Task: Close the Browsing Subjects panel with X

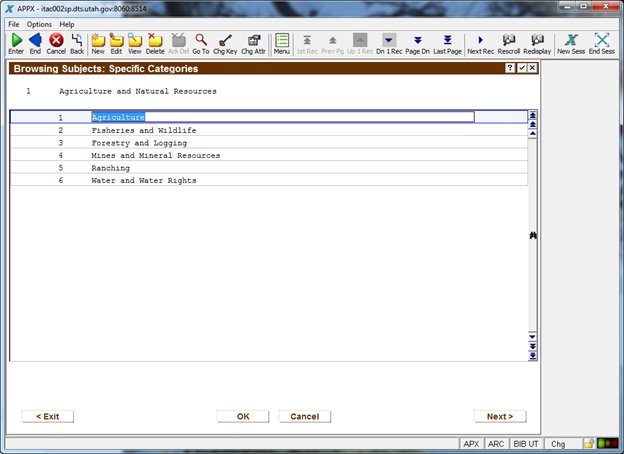Action: click(x=532, y=68)
